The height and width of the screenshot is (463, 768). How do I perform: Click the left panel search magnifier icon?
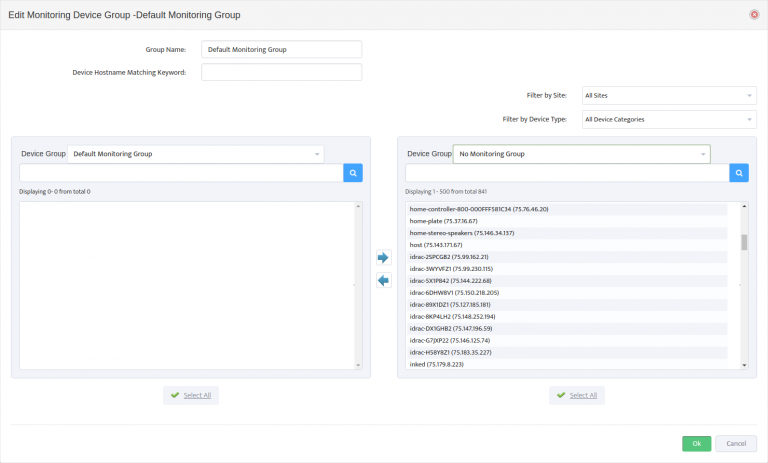tap(353, 173)
